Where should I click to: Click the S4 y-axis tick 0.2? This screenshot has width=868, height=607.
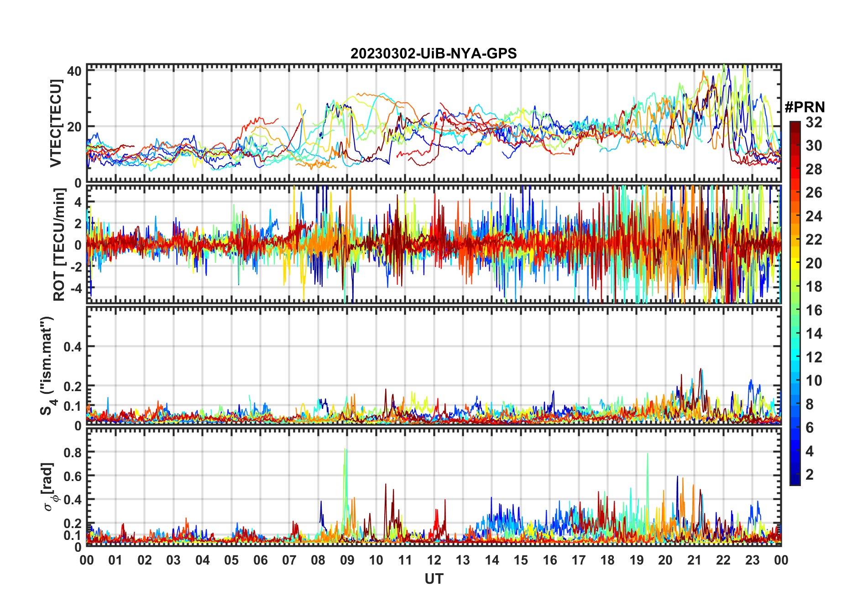(x=73, y=386)
